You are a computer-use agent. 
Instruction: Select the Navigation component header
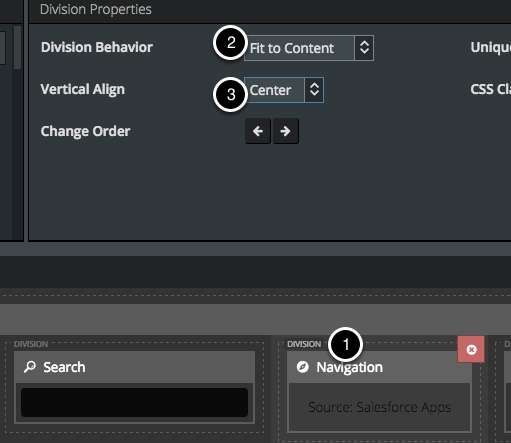pyautogui.click(x=379, y=367)
